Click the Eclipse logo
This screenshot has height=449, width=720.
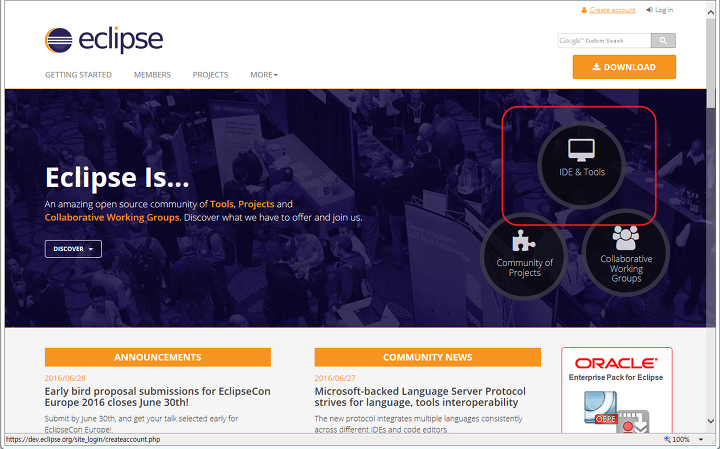pos(104,40)
